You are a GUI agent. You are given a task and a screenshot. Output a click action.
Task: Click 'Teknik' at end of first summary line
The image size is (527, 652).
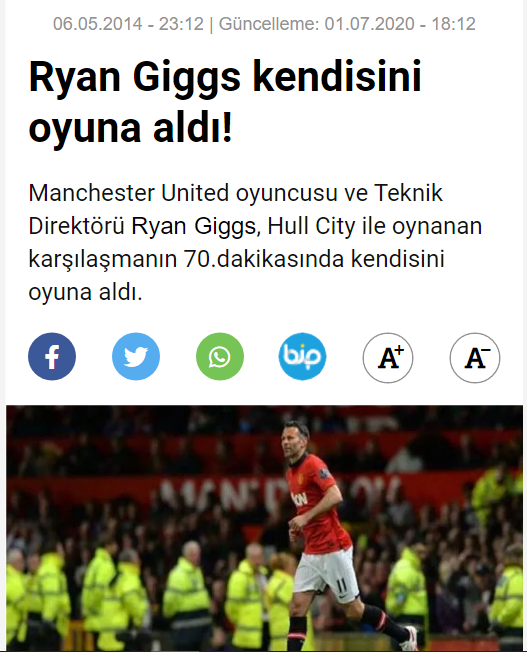408,193
